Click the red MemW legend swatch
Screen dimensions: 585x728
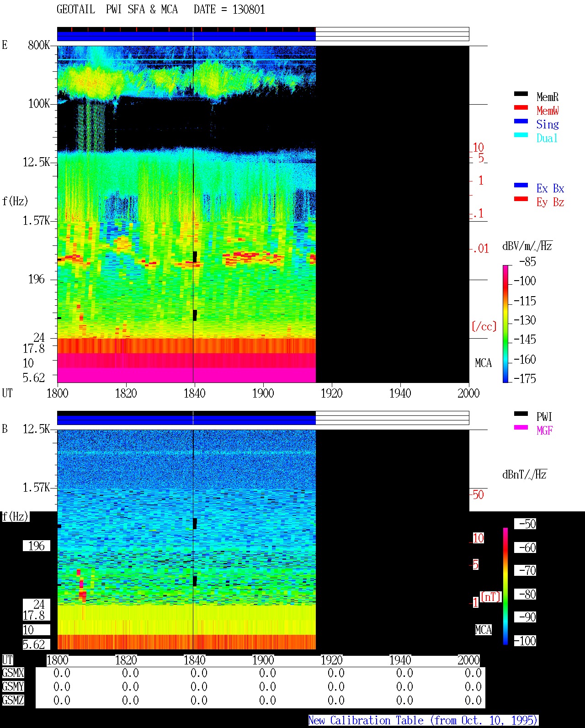521,108
